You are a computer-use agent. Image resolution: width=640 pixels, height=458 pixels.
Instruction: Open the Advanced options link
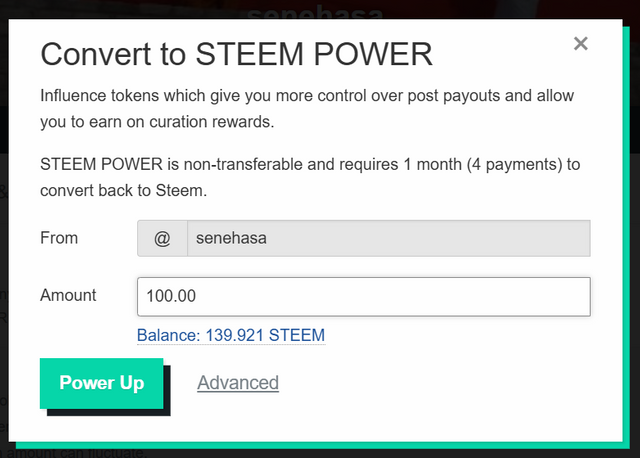[238, 383]
